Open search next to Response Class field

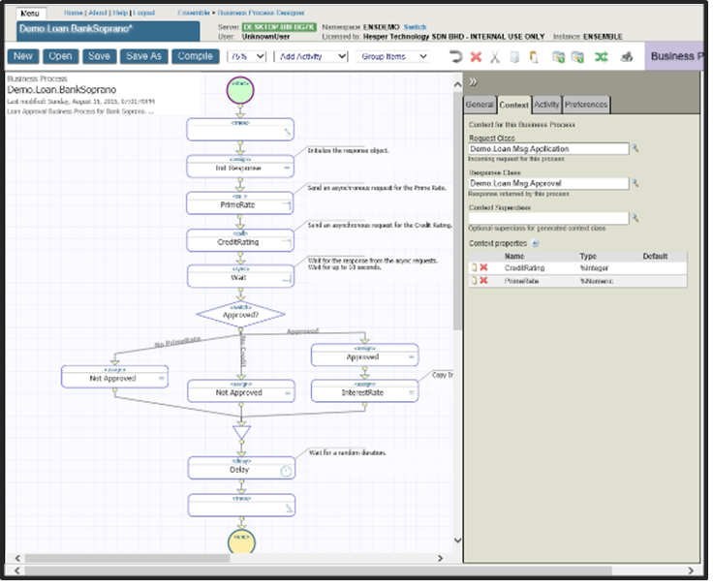point(635,183)
